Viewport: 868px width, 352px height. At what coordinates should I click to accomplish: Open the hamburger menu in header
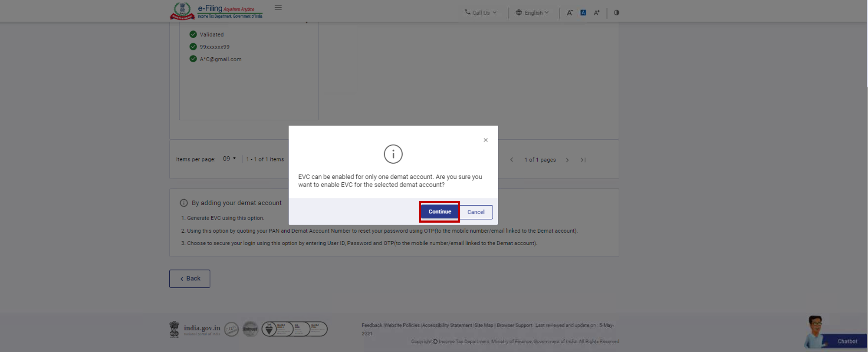click(x=278, y=8)
